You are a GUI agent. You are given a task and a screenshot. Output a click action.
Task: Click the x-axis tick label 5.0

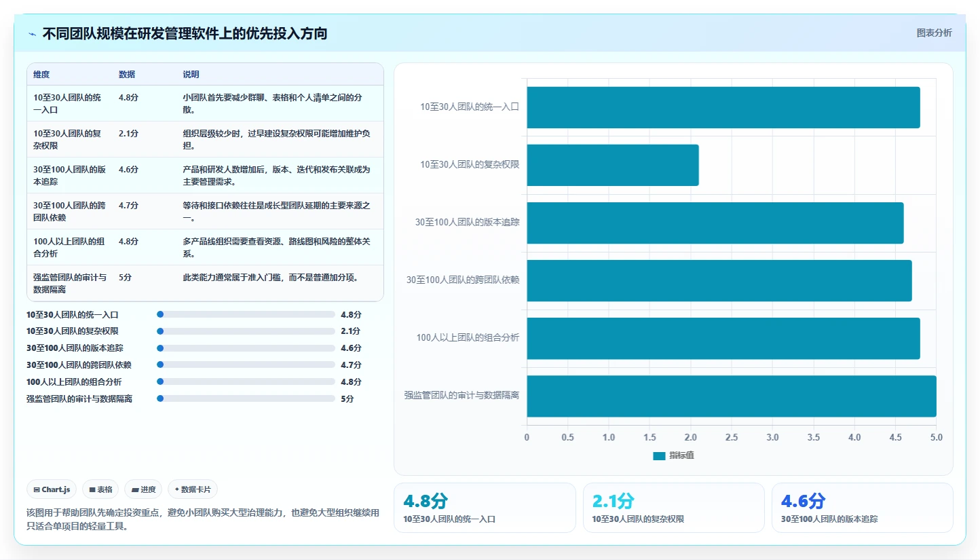click(937, 438)
